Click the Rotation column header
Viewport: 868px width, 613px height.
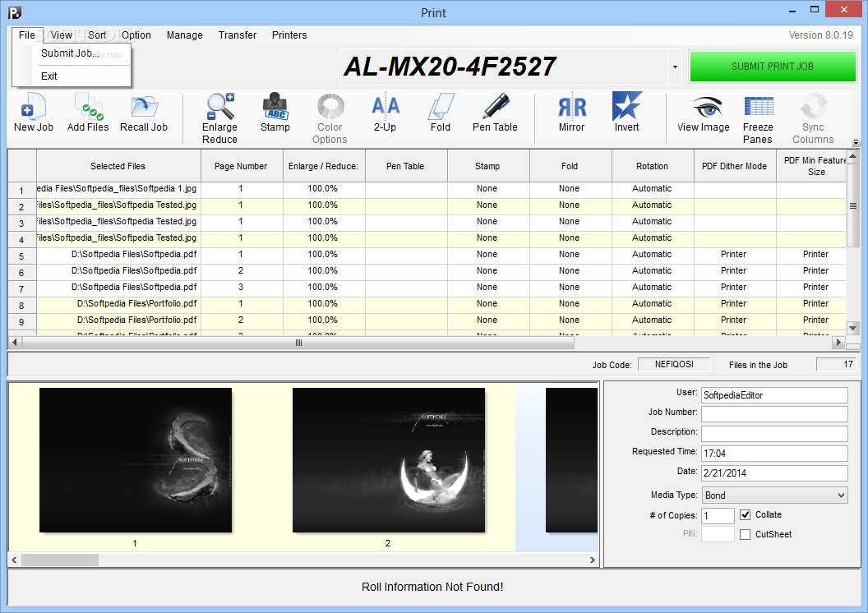pyautogui.click(x=653, y=166)
